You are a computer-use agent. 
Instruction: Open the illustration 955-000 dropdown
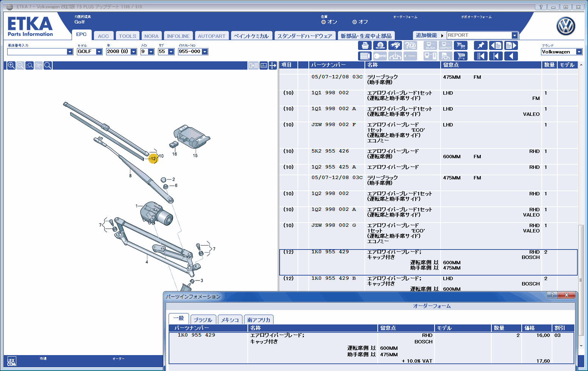coord(205,51)
